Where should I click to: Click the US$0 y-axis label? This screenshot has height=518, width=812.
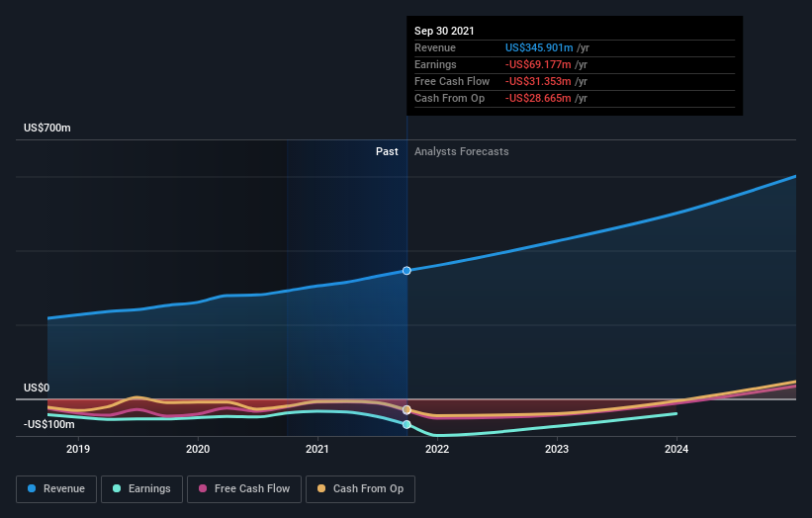[x=37, y=388]
